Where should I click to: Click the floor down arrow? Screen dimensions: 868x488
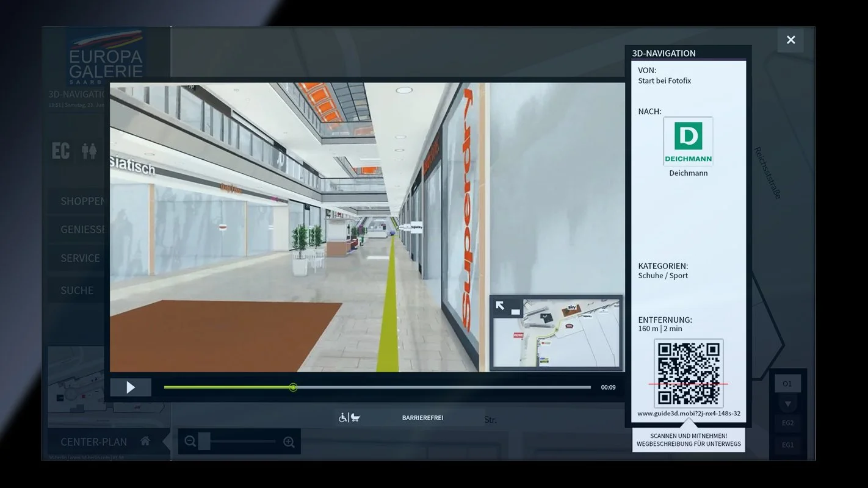pos(787,404)
